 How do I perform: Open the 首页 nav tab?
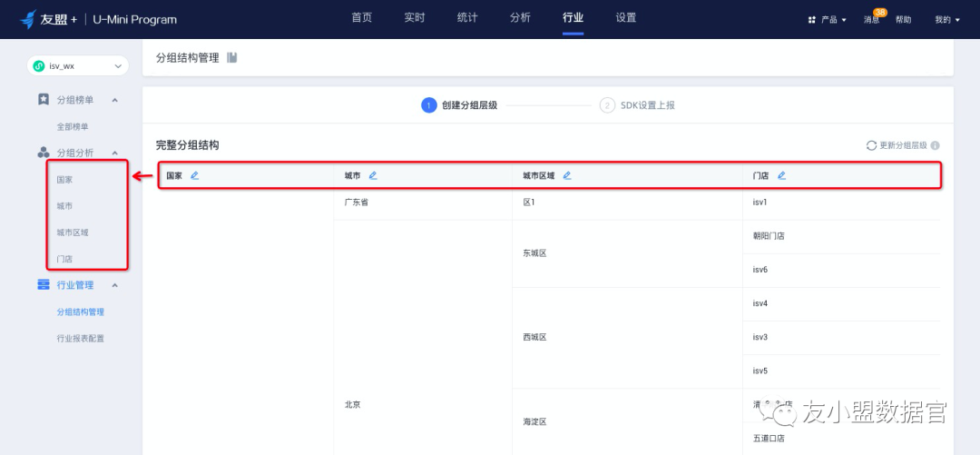362,17
